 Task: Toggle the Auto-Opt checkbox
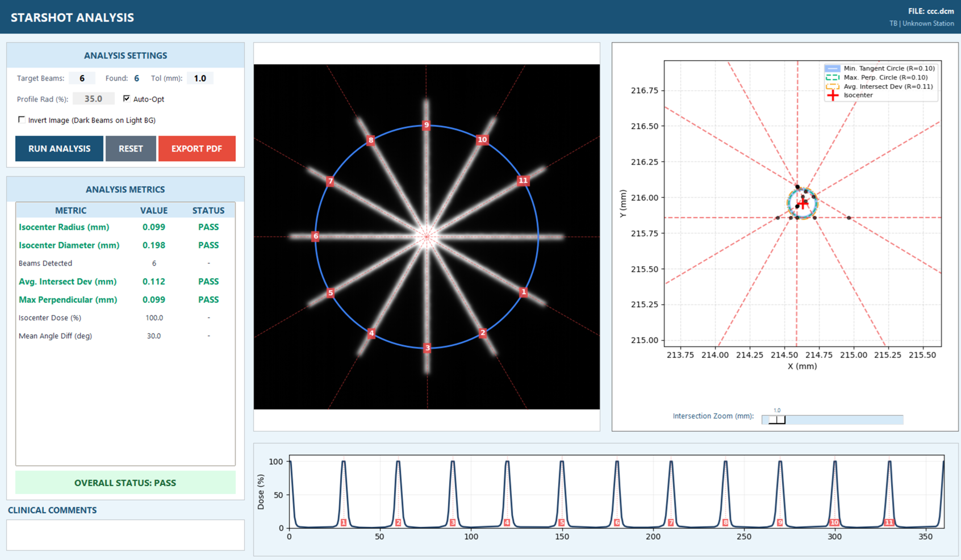point(127,99)
